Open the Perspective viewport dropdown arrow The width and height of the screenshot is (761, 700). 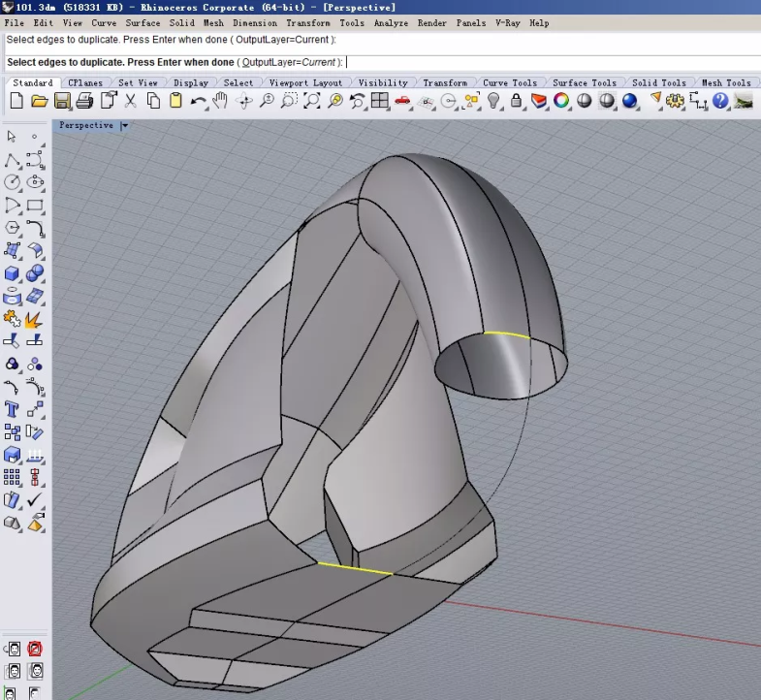(x=124, y=125)
